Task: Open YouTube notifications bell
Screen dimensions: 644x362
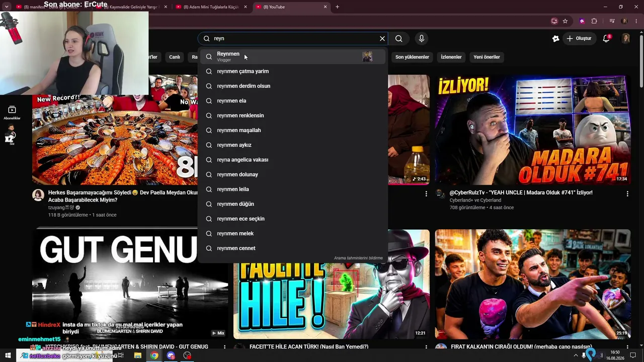Action: pyautogui.click(x=606, y=38)
